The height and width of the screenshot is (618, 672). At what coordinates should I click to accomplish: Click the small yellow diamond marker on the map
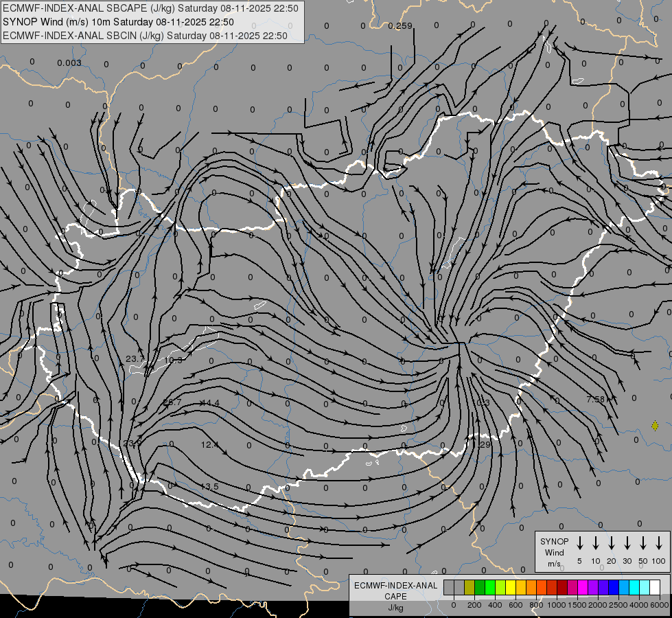pyautogui.click(x=655, y=426)
